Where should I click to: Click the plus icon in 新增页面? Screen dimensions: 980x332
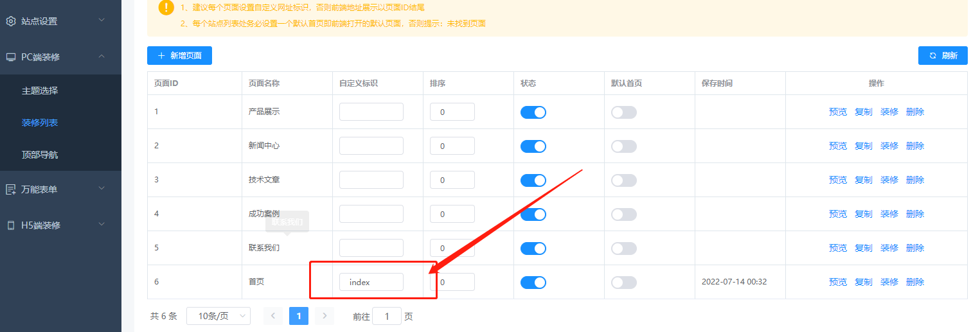[161, 56]
